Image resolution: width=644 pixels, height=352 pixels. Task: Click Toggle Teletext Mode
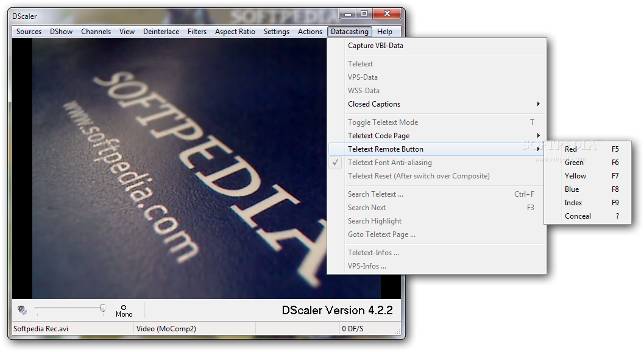pos(437,122)
